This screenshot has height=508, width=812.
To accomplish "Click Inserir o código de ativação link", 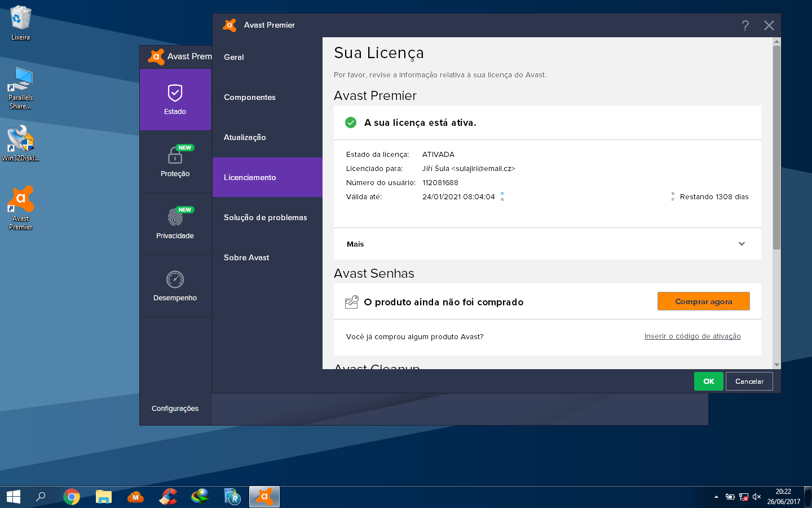I will pyautogui.click(x=692, y=336).
